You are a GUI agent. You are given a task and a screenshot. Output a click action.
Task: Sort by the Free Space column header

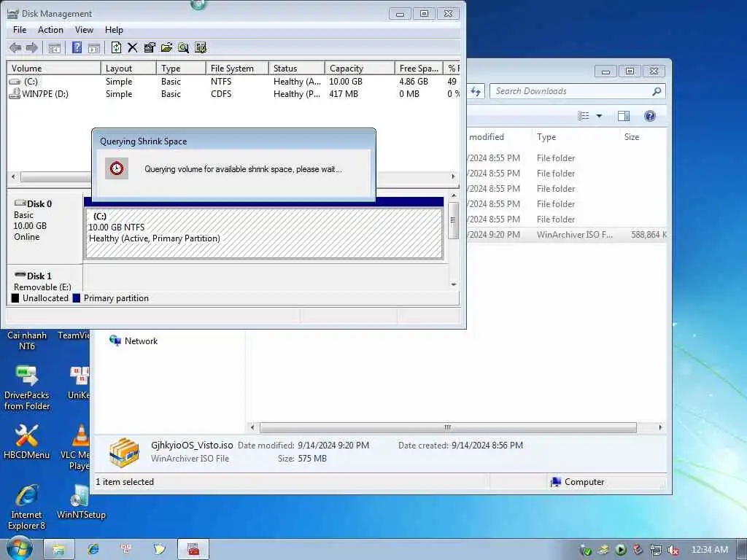click(x=419, y=68)
